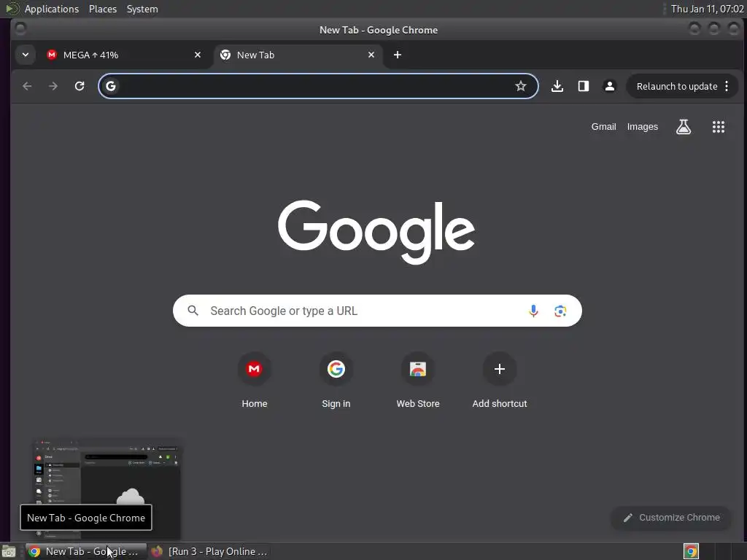747x560 pixels.
Task: Switch to Run 3 - Play Online taskbar window
Action: tap(209, 551)
